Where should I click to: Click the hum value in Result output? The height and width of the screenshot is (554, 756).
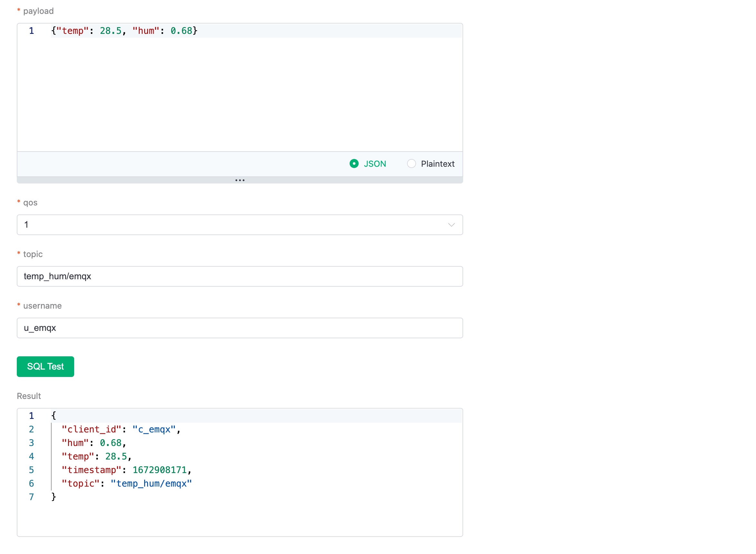111,443
